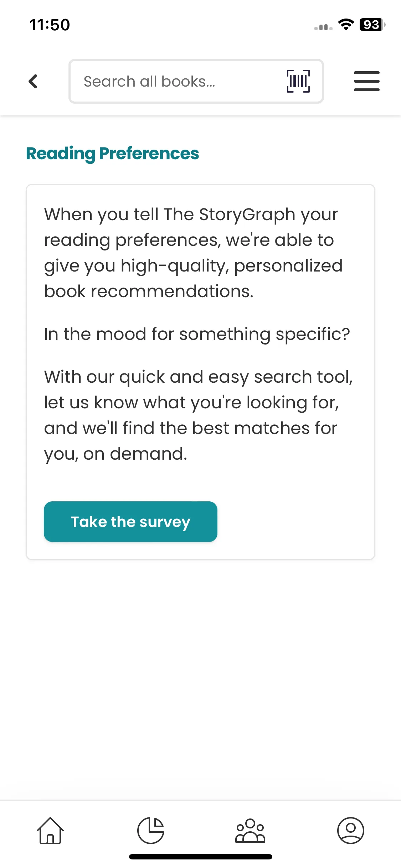Open the hamburger menu
401x868 pixels.
pyautogui.click(x=366, y=81)
